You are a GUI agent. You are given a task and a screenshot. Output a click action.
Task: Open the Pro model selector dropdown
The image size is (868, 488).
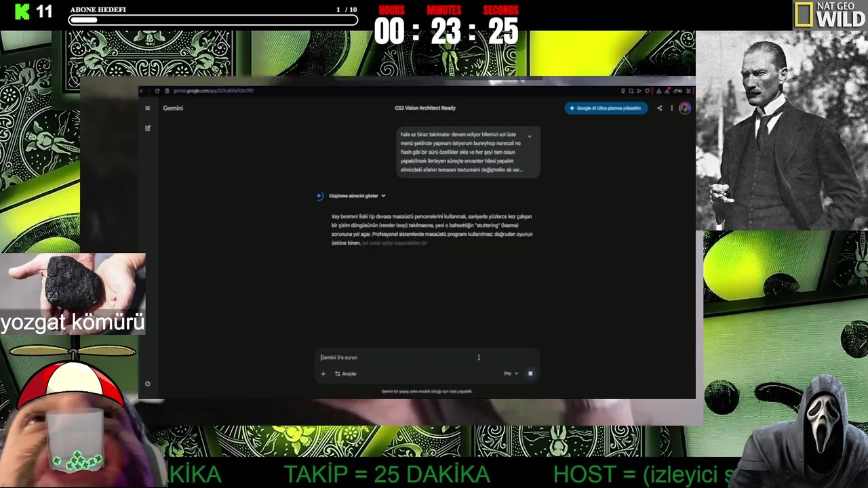coord(511,373)
